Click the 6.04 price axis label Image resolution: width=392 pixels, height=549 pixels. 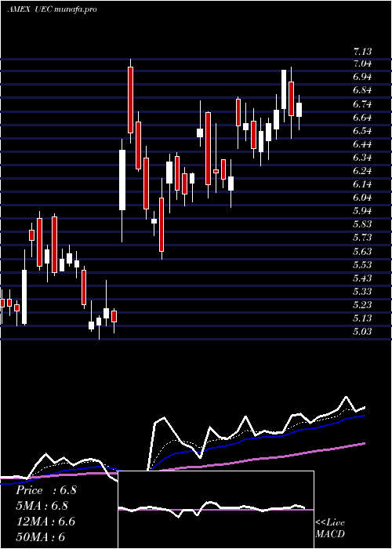pyautogui.click(x=362, y=198)
